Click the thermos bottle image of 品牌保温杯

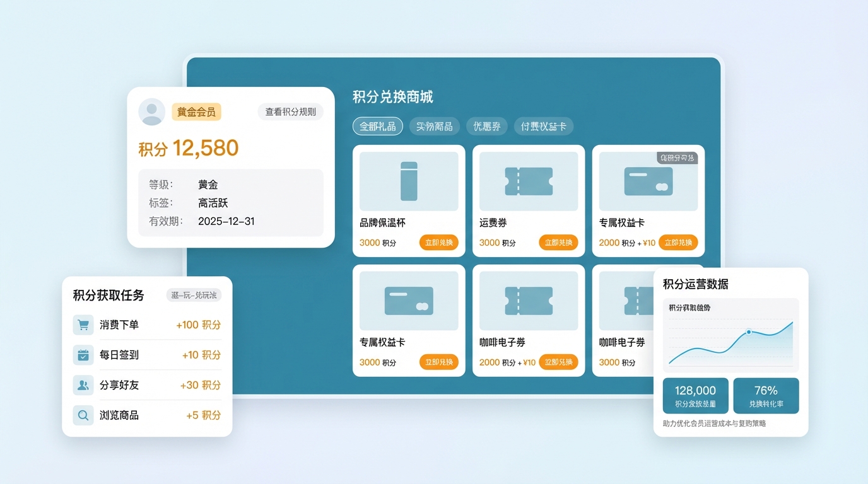click(409, 181)
